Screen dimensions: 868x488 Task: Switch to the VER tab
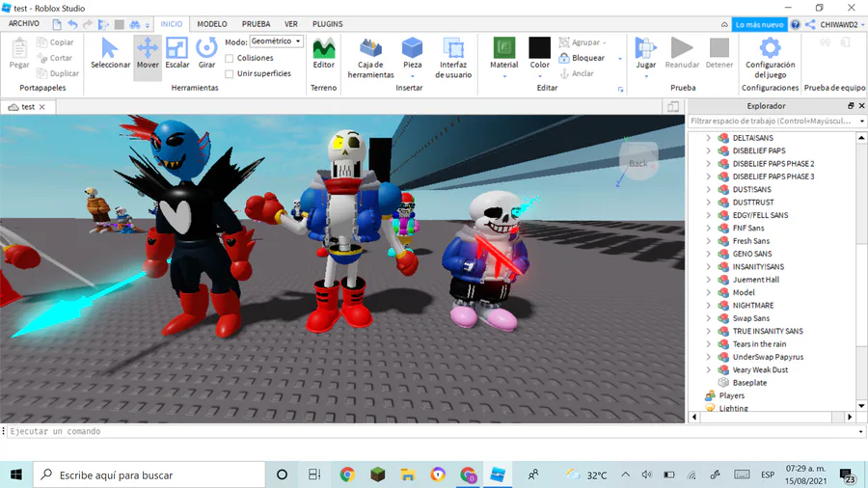point(291,24)
